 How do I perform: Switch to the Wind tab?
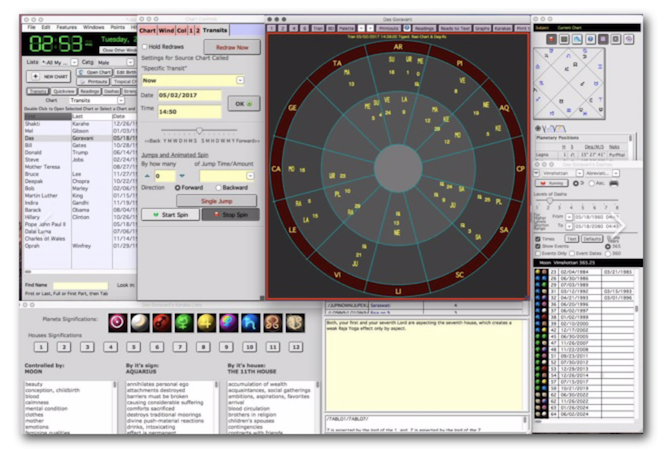[x=168, y=30]
